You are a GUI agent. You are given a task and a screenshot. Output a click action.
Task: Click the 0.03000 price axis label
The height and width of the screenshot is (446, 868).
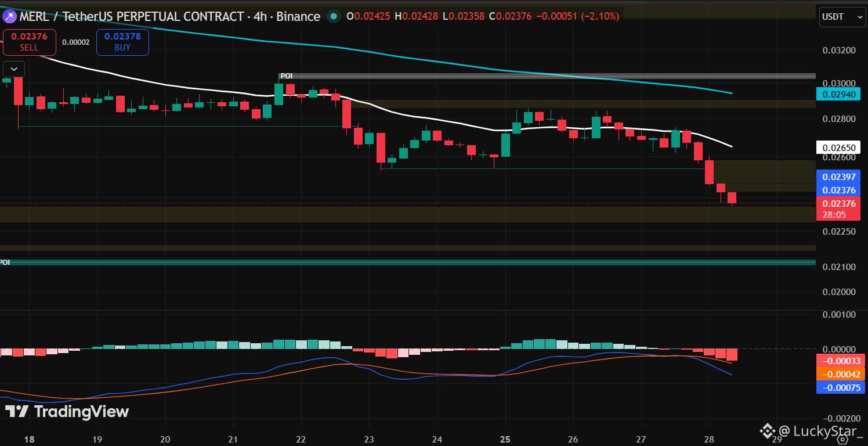point(839,83)
